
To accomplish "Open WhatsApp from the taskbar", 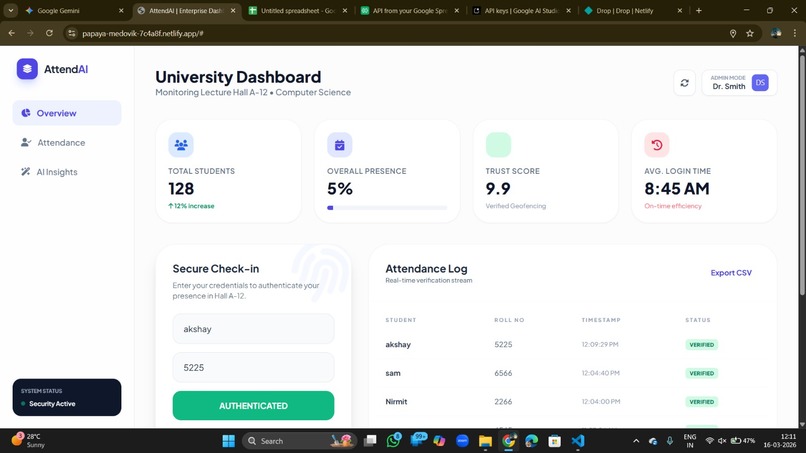I will point(394,441).
